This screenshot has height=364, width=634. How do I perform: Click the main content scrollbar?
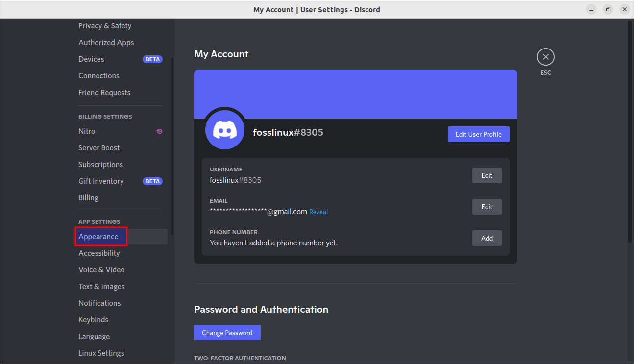[x=630, y=132]
